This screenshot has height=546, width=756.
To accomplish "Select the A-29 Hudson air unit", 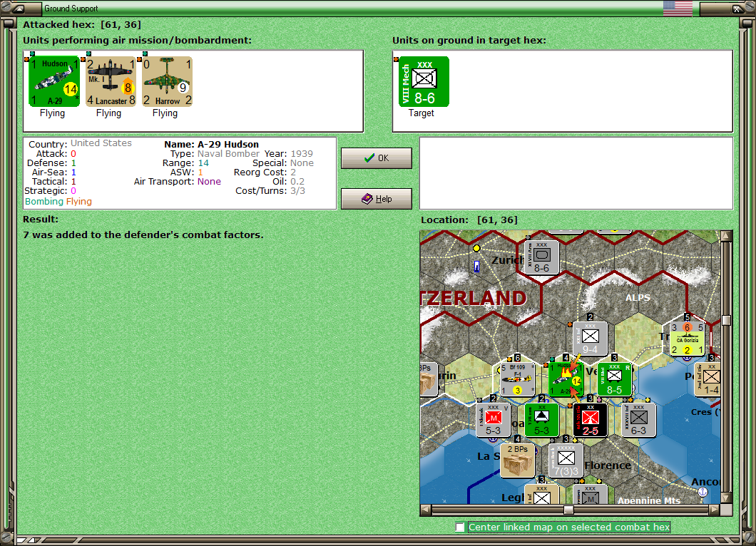I will pos(54,81).
